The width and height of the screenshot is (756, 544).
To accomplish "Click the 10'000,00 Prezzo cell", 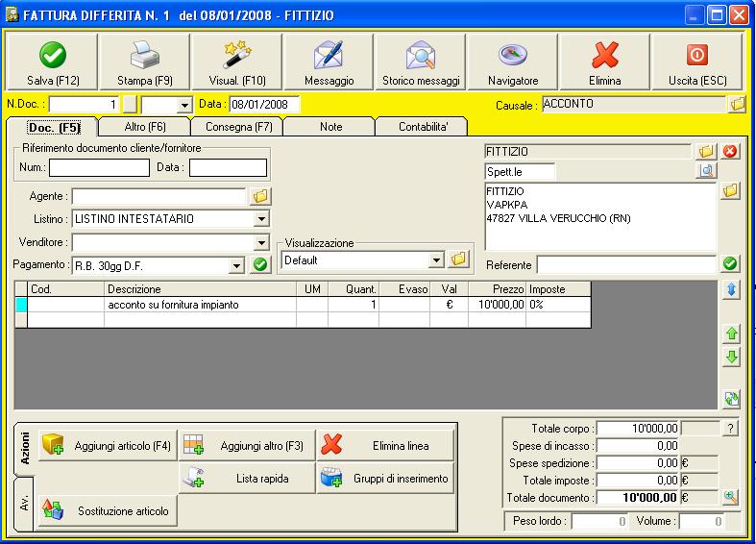I will [x=497, y=305].
